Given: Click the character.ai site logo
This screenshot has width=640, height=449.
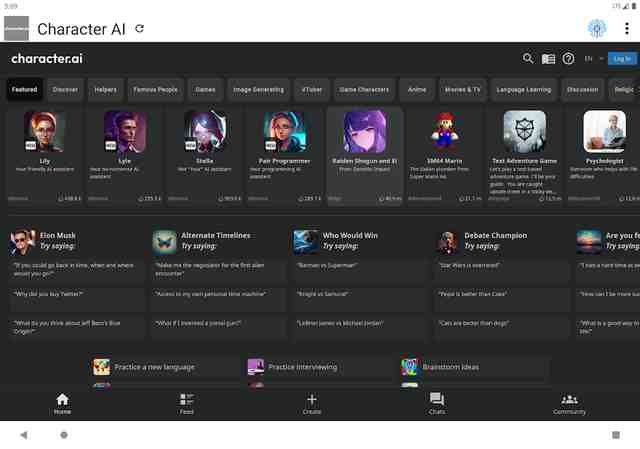Looking at the screenshot, I should pos(47,59).
